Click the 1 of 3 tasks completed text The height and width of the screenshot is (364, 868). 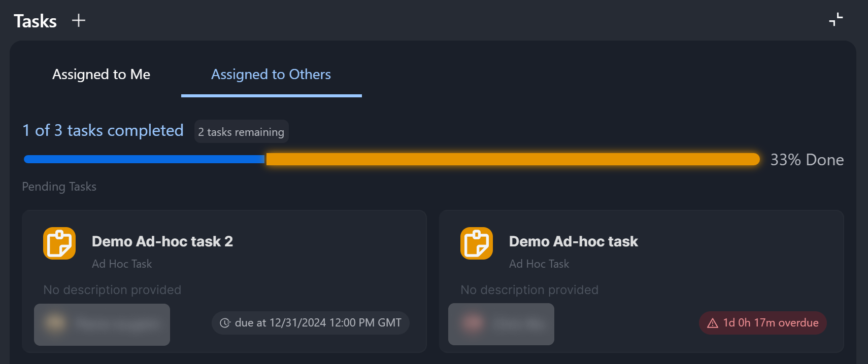coord(103,131)
